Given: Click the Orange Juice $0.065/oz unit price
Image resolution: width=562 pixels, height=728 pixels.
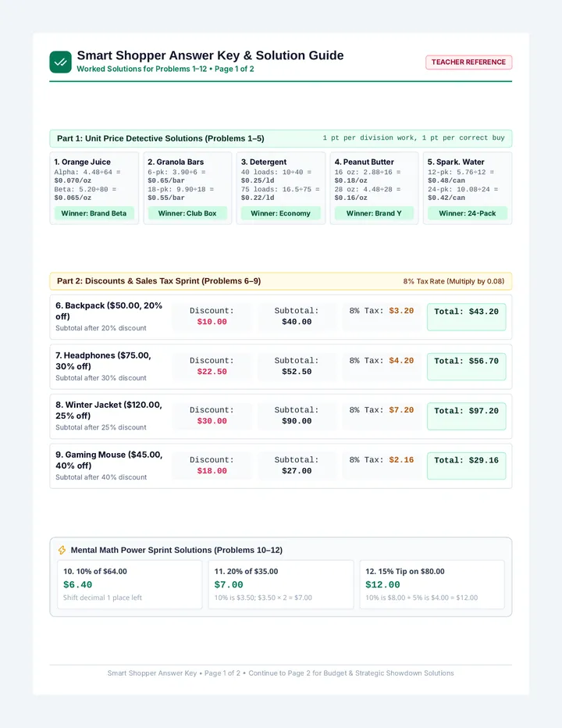Looking at the screenshot, I should point(73,198).
